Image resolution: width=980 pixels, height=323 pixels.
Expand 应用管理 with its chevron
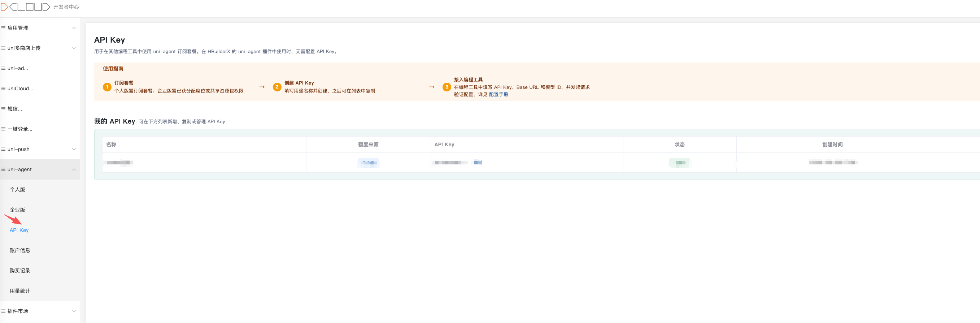[74, 28]
